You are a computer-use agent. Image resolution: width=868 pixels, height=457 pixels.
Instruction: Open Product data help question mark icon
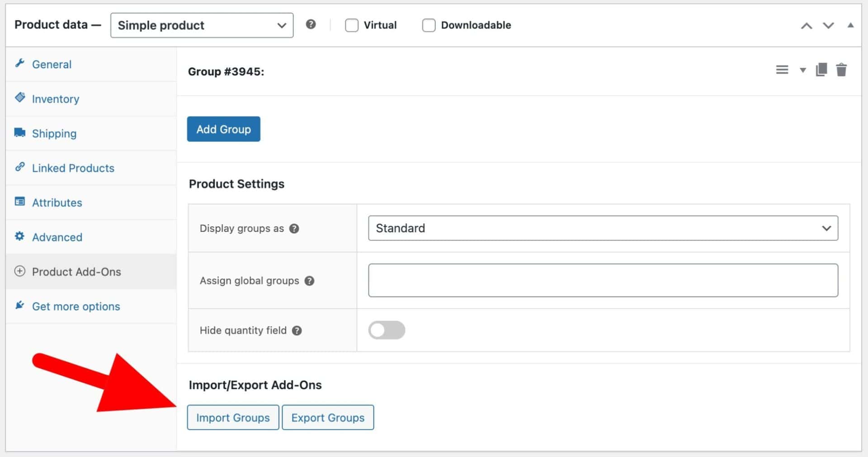[311, 25]
